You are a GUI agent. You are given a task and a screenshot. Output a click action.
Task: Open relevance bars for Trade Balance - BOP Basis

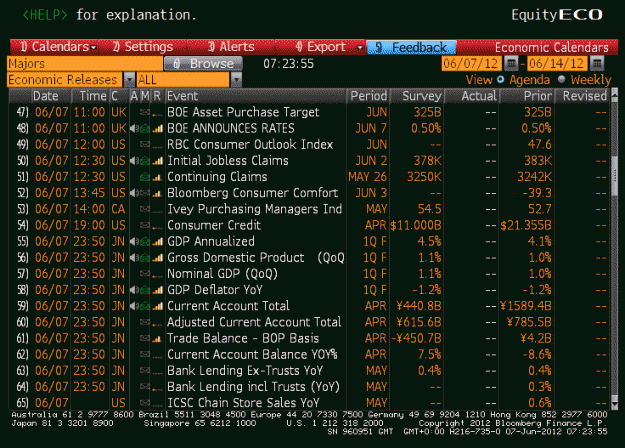[x=157, y=338]
